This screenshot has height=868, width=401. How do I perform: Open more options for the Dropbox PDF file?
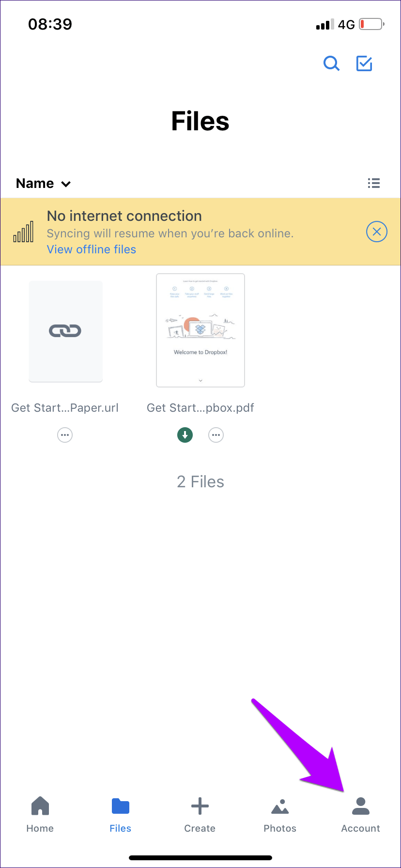(216, 435)
